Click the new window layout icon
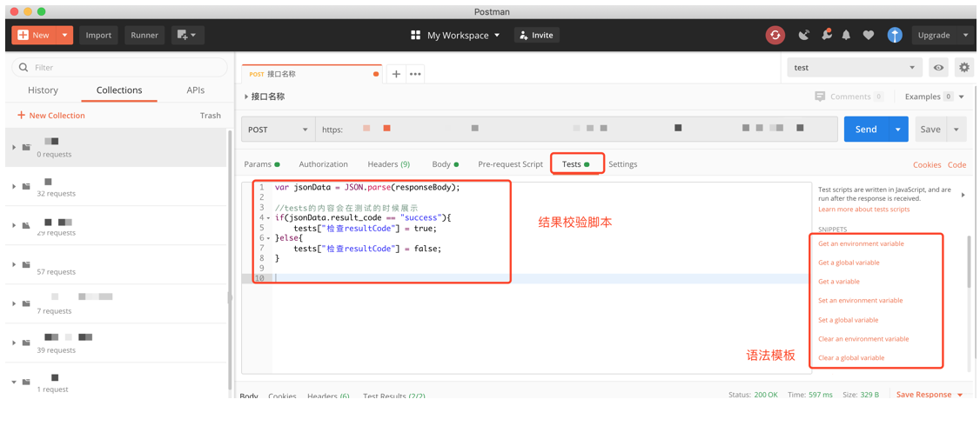Viewport: 980px width, 426px height. tap(187, 35)
